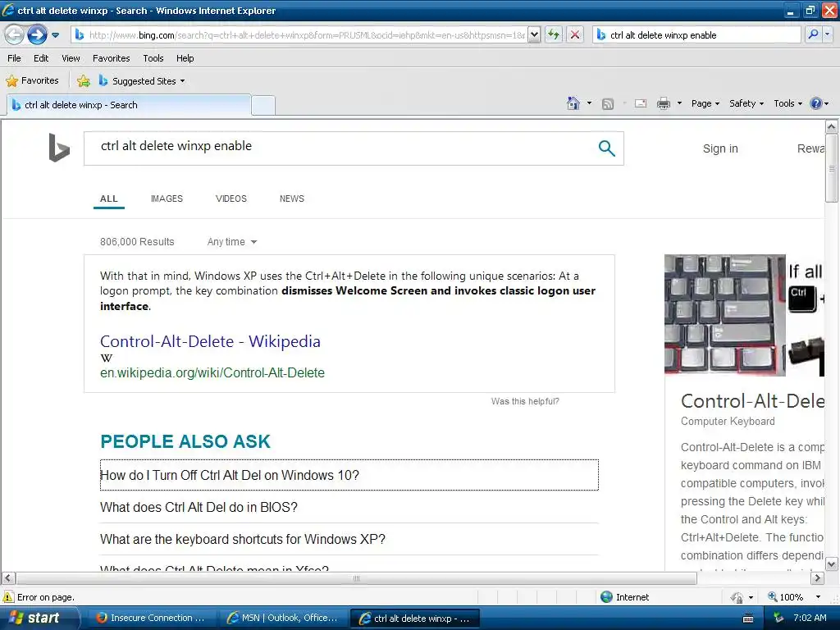Viewport: 840px width, 630px height.
Task: Open the search provider dropdown arrow
Action: 827,34
